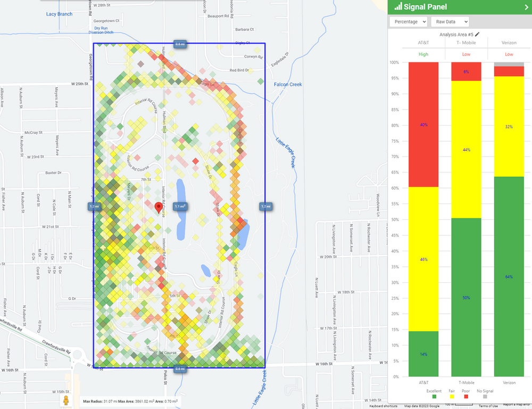Click Verizon gray no-signal segment at top
The width and height of the screenshot is (532, 409).
509,64
